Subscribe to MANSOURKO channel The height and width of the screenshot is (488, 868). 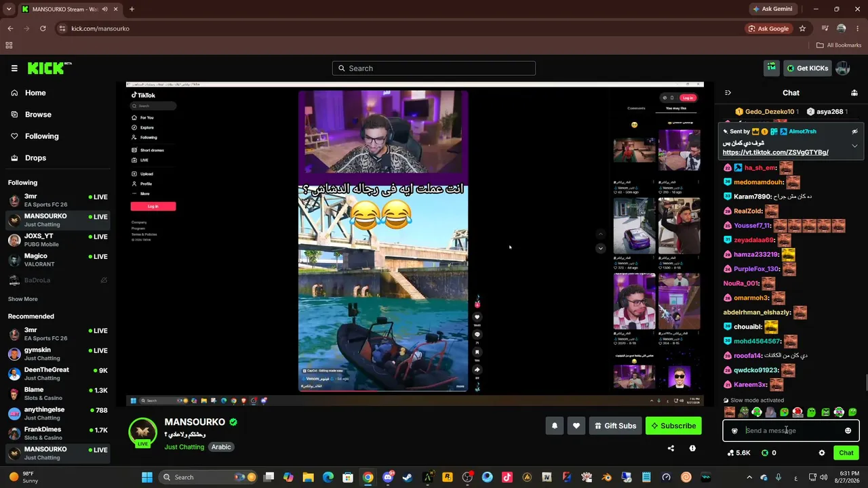click(673, 426)
